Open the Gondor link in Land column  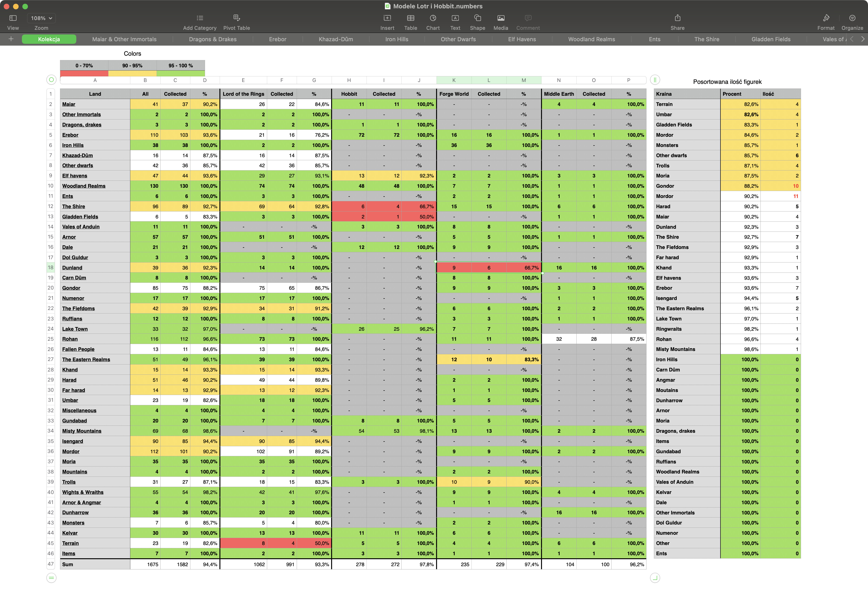tap(71, 288)
